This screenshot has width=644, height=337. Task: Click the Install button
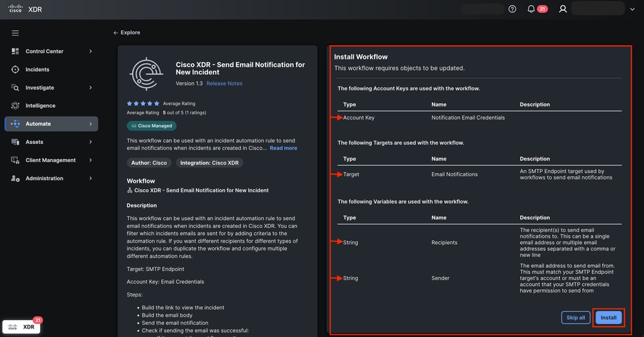[609, 318]
